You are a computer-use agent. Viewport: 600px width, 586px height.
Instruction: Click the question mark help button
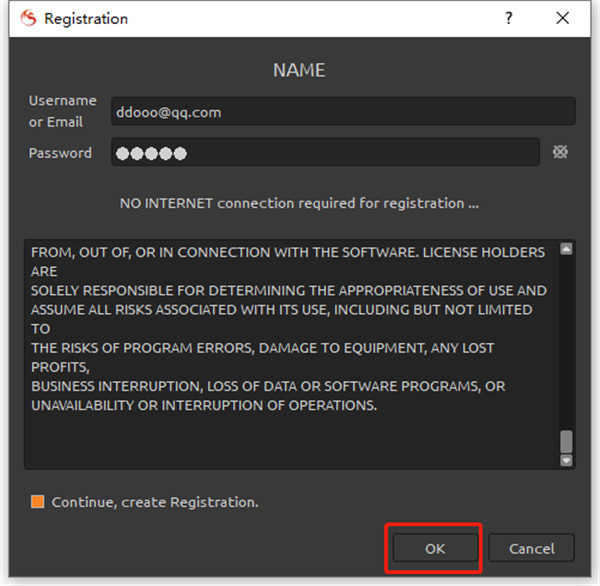[x=509, y=18]
